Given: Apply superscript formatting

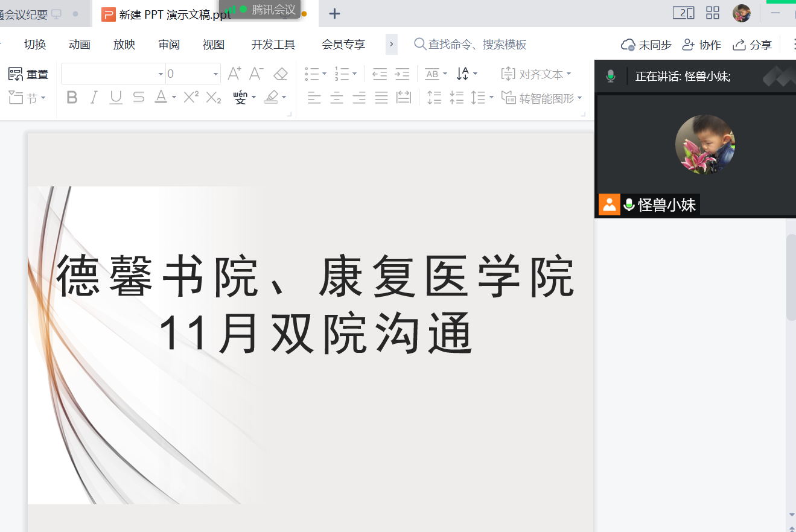Looking at the screenshot, I should [x=191, y=97].
